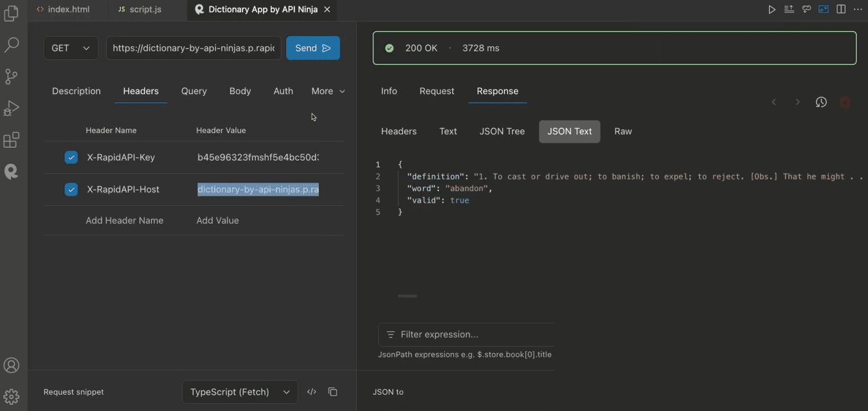Click the green 200 OK status check icon
The height and width of the screenshot is (411, 868).
click(x=390, y=48)
